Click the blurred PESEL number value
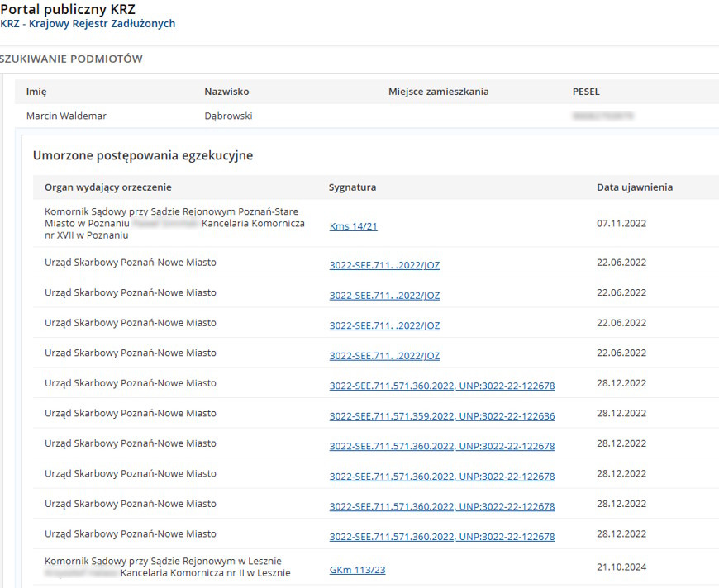Image resolution: width=719 pixels, height=588 pixels. click(x=602, y=116)
